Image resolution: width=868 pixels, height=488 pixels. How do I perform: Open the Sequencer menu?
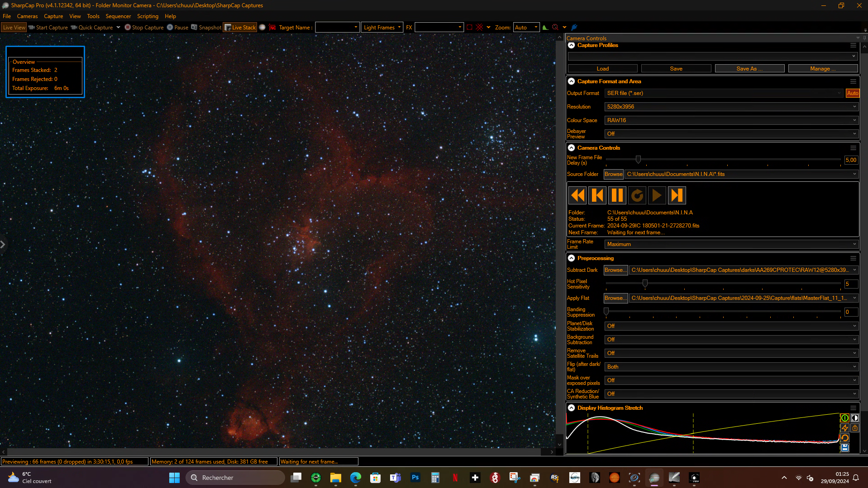[118, 16]
